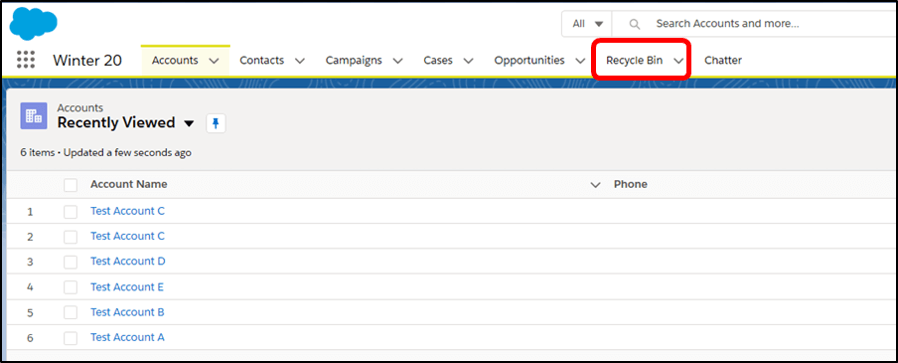Select checkbox beside Test Account A
Viewport: 898px width, 363px height.
[x=70, y=338]
